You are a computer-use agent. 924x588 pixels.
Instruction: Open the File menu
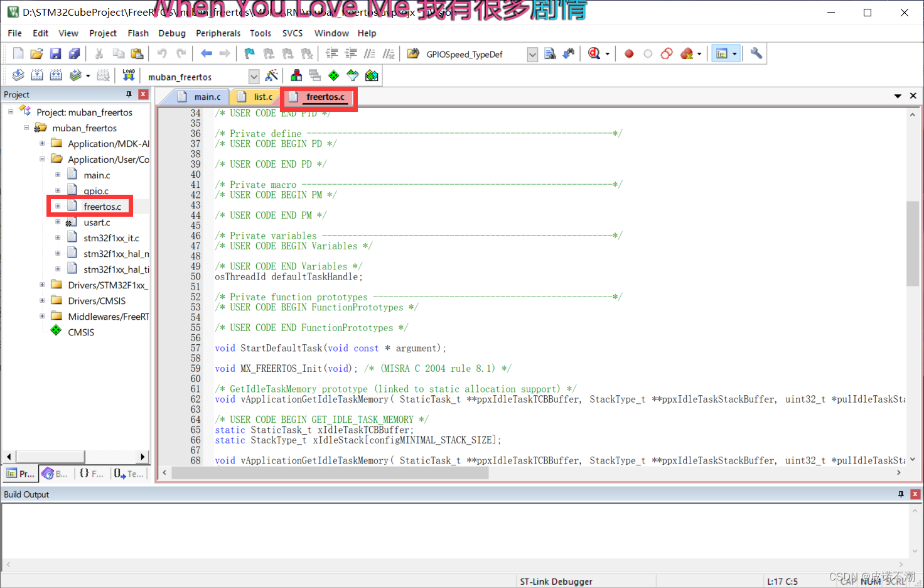coord(15,33)
